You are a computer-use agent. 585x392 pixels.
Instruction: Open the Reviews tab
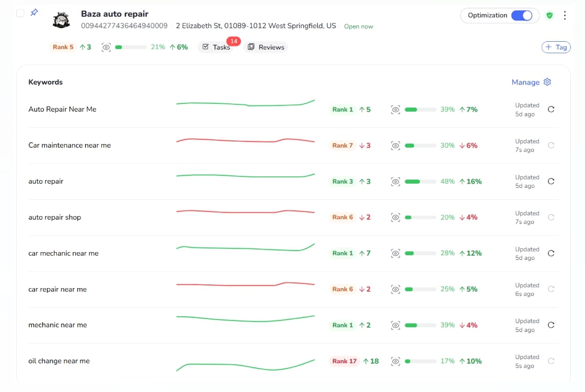(x=266, y=47)
